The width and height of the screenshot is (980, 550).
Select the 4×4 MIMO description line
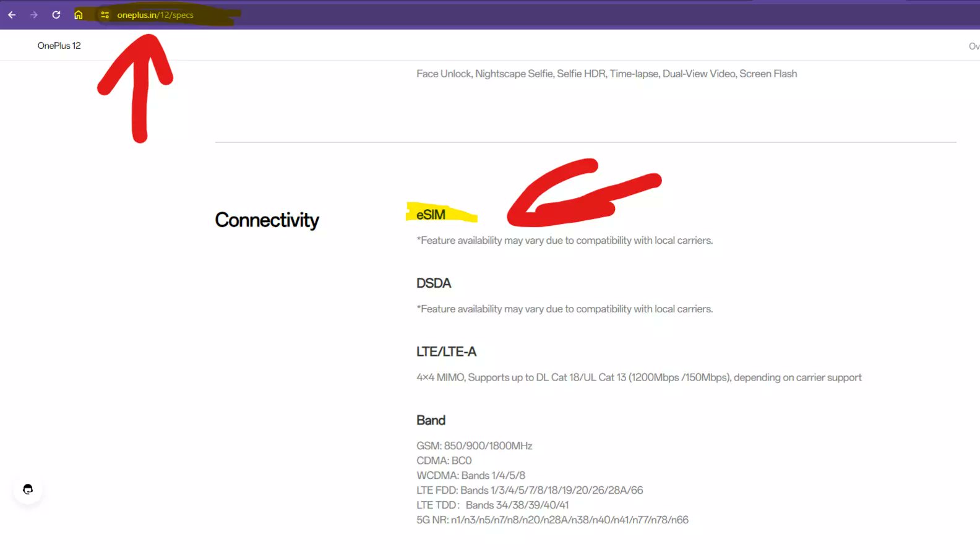click(639, 377)
